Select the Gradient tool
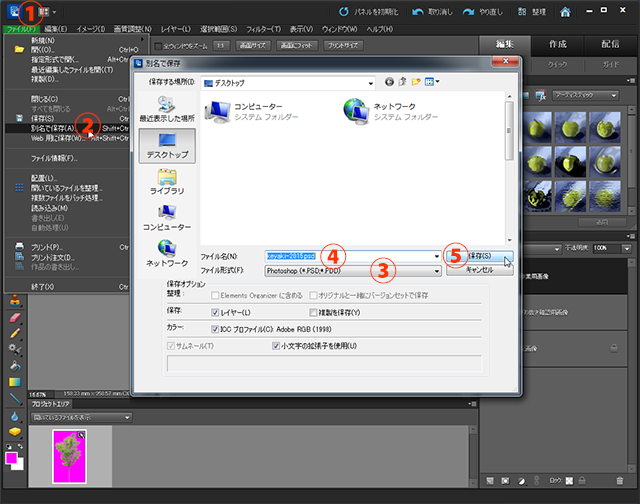The height and width of the screenshot is (504, 640). coord(15,382)
